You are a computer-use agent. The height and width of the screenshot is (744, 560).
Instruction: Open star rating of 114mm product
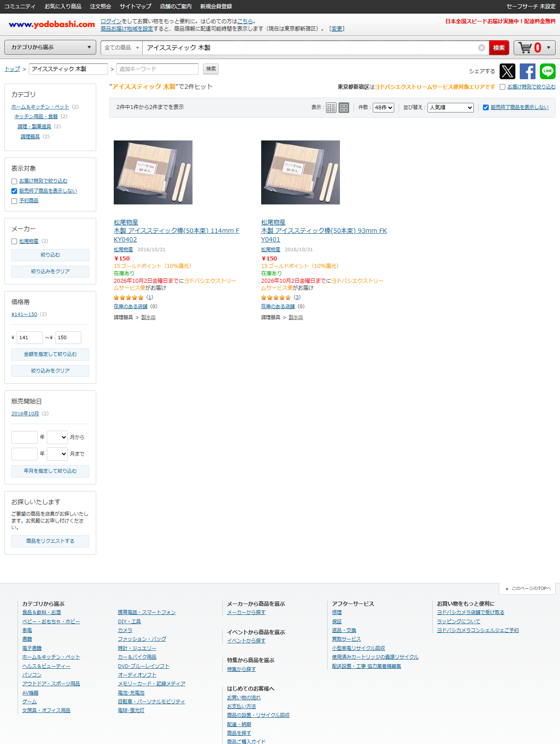[x=128, y=298]
